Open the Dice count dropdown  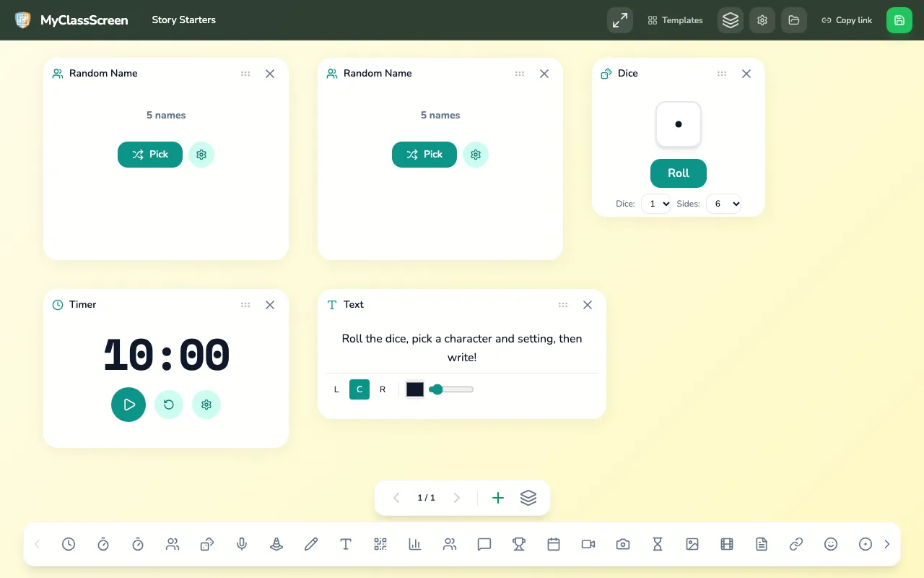(656, 204)
